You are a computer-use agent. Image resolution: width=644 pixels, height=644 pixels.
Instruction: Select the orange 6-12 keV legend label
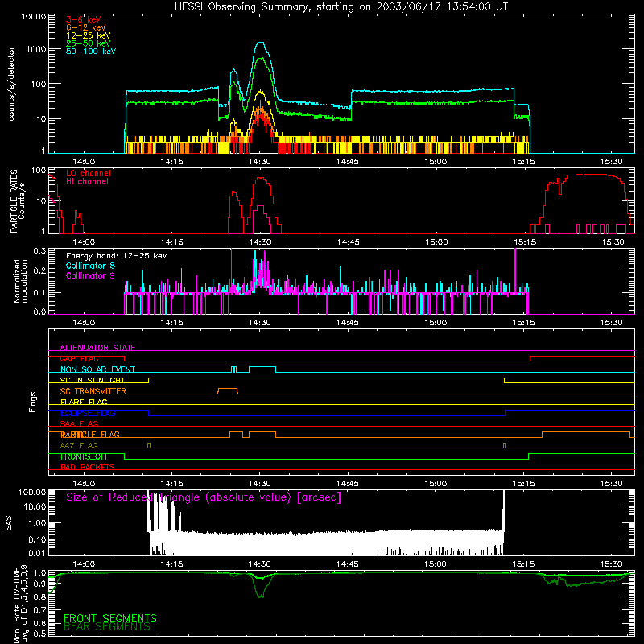coord(86,27)
